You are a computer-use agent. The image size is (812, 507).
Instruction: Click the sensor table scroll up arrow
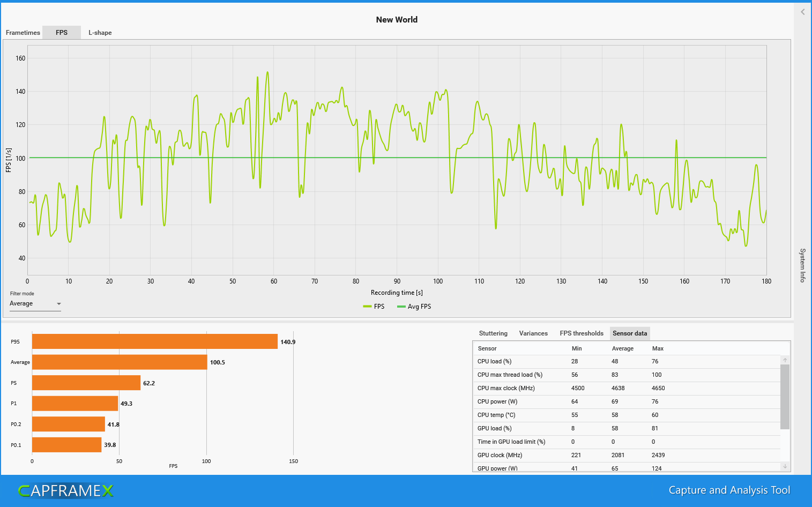click(785, 360)
